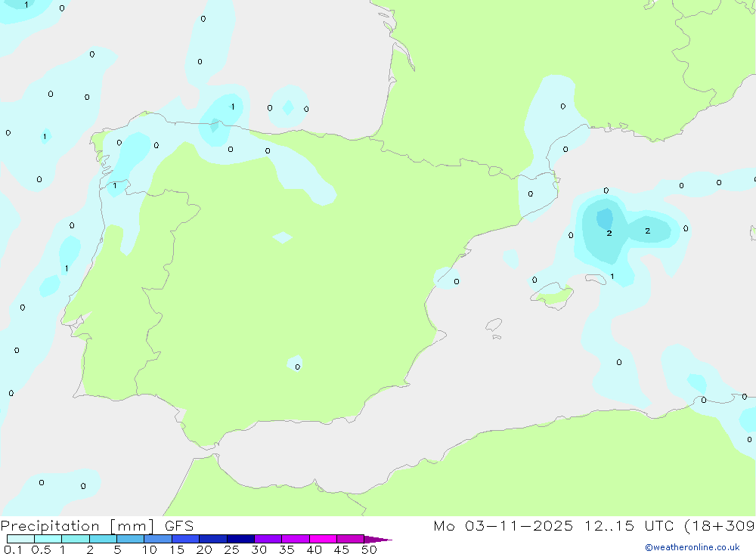Click the legend value '25'

click(231, 549)
